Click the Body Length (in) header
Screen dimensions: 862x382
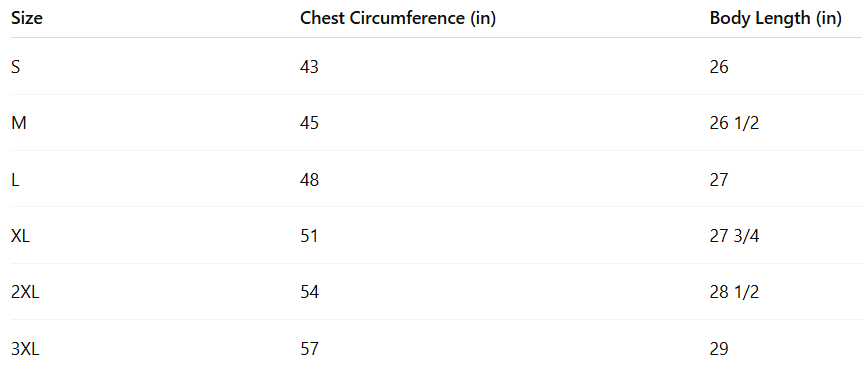[x=776, y=19]
